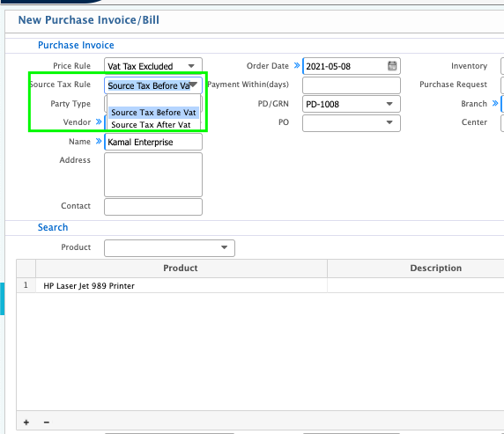Click the Address text area

point(153,175)
